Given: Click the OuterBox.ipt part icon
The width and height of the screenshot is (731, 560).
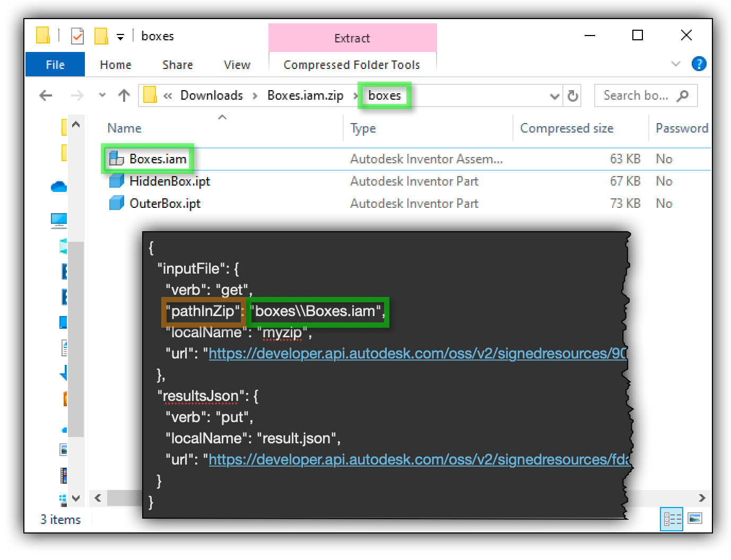Looking at the screenshot, I should 116,203.
